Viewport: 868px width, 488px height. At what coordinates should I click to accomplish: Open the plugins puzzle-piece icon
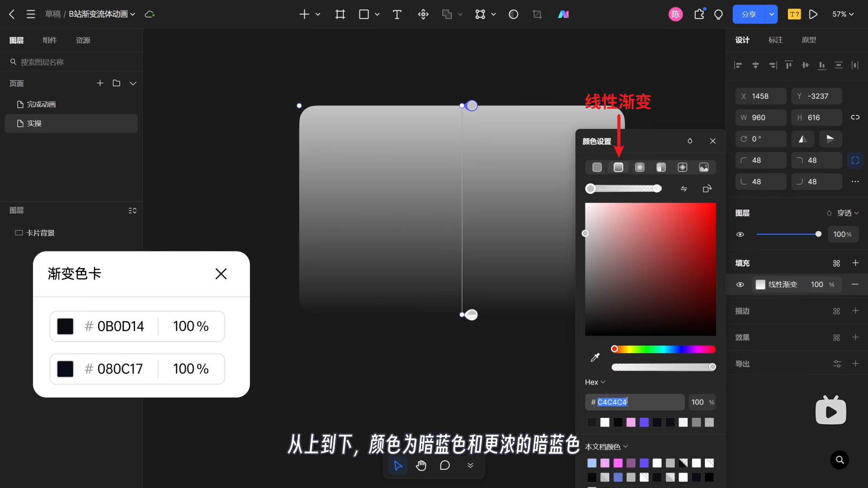pos(699,14)
